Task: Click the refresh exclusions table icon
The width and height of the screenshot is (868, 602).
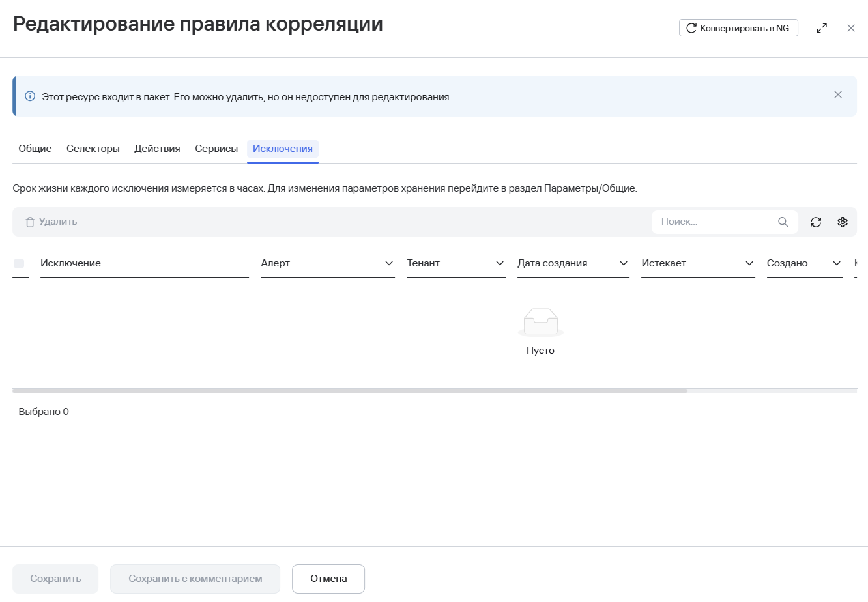Action: (816, 222)
